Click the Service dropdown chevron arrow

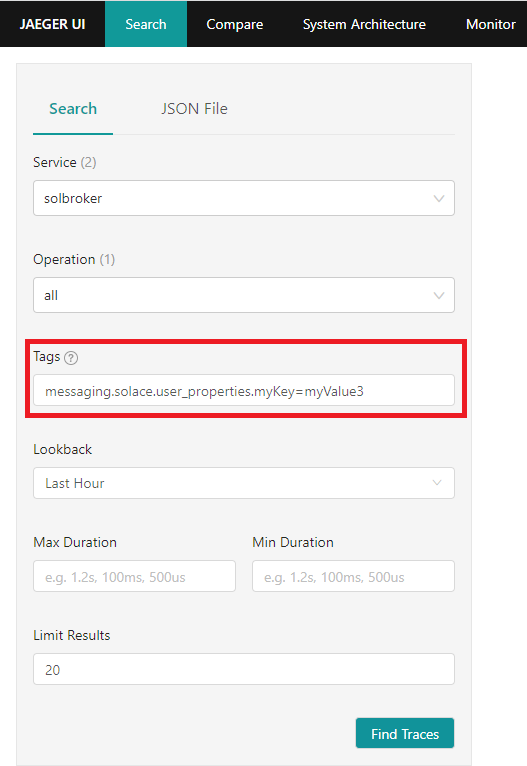[439, 198]
